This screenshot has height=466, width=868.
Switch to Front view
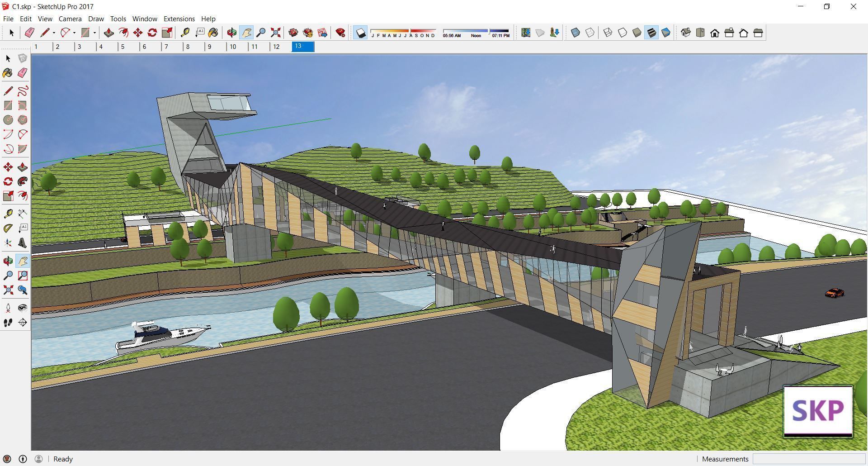click(715, 33)
